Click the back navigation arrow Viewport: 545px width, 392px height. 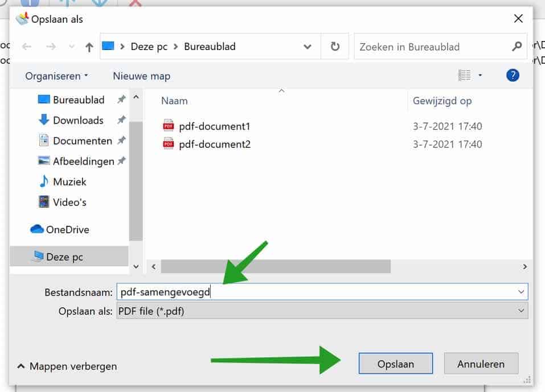[27, 47]
